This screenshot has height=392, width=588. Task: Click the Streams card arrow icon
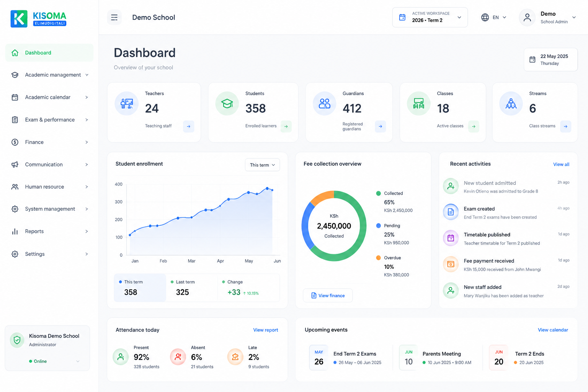565,126
